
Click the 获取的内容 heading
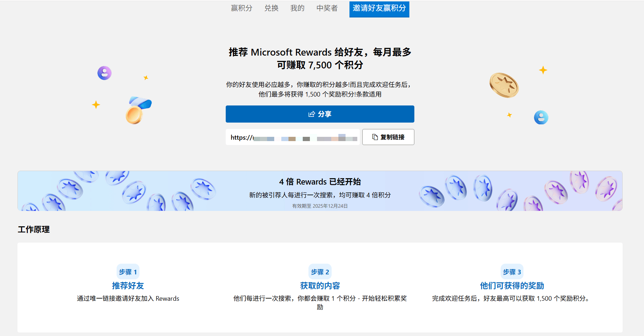coord(320,286)
